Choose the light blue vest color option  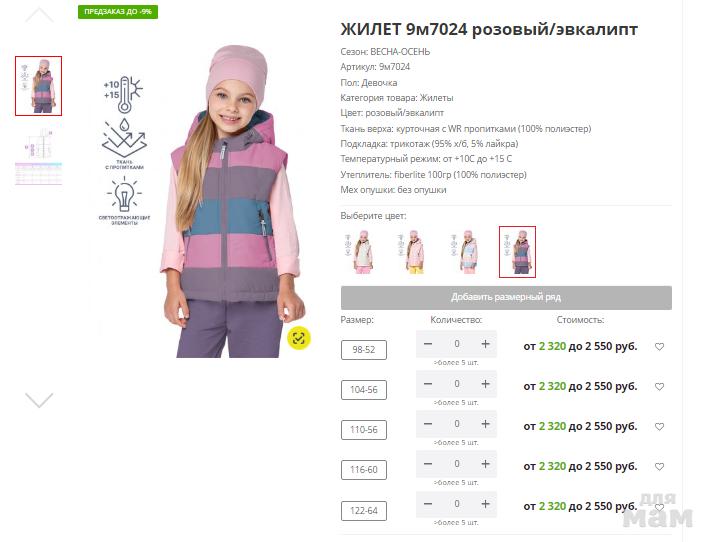coord(465,252)
